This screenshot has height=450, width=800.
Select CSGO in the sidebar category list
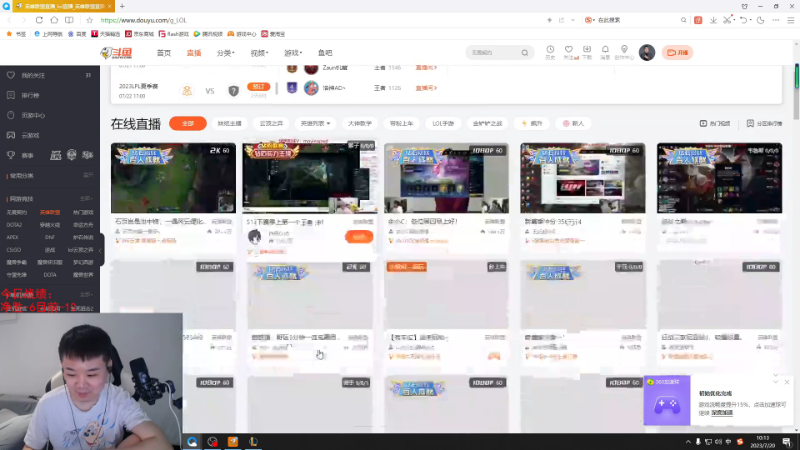(x=14, y=250)
